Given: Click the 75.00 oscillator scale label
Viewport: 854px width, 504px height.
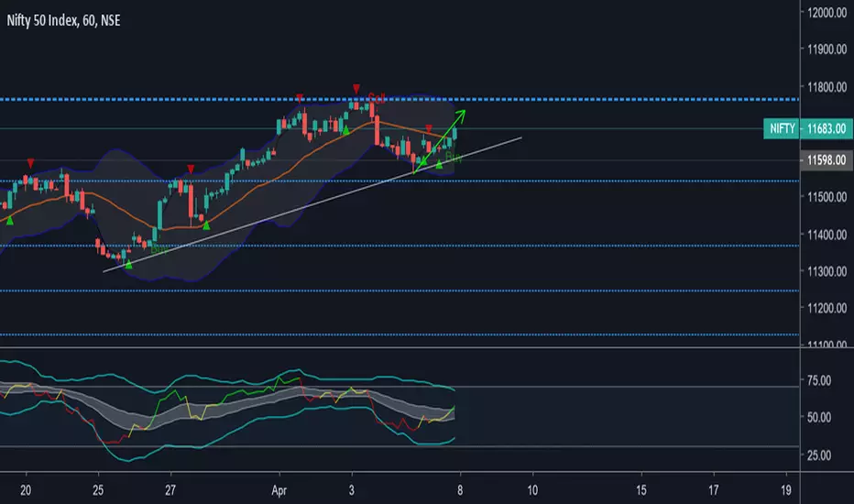Looking at the screenshot, I should coord(818,381).
